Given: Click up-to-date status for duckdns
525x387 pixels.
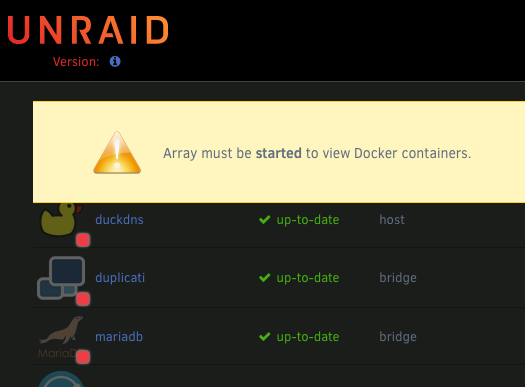Looking at the screenshot, I should 308,220.
